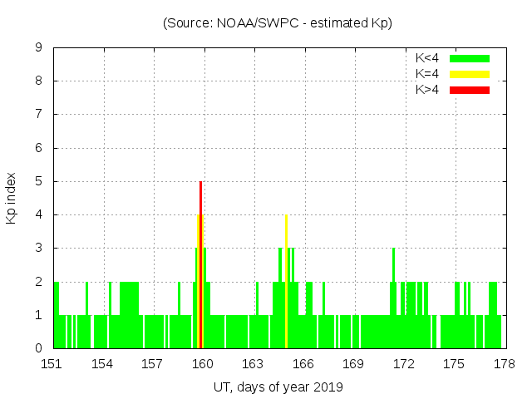Click the x-axis tick label 178
Image resolution: width=532 pixels, height=399 pixels.
(x=503, y=364)
